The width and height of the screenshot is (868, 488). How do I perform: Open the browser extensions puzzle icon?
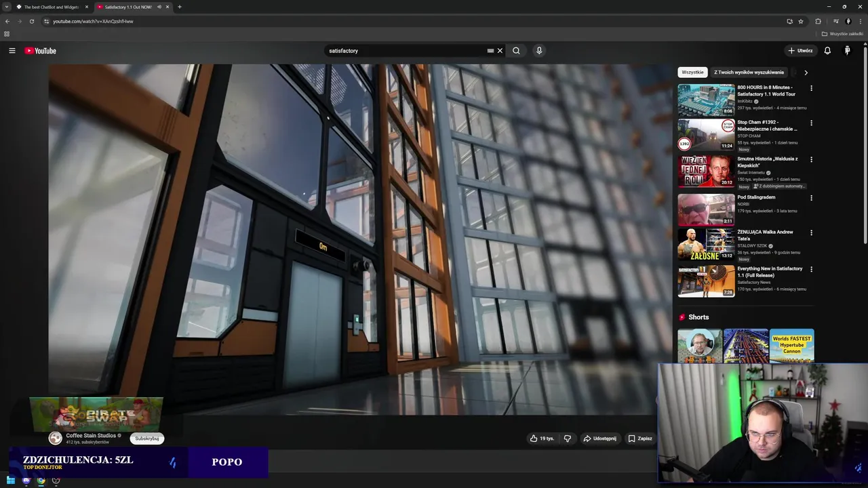tap(818, 21)
